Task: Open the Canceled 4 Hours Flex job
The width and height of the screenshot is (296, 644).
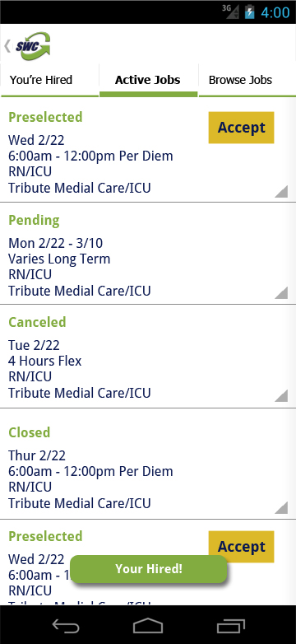Action: point(148,357)
